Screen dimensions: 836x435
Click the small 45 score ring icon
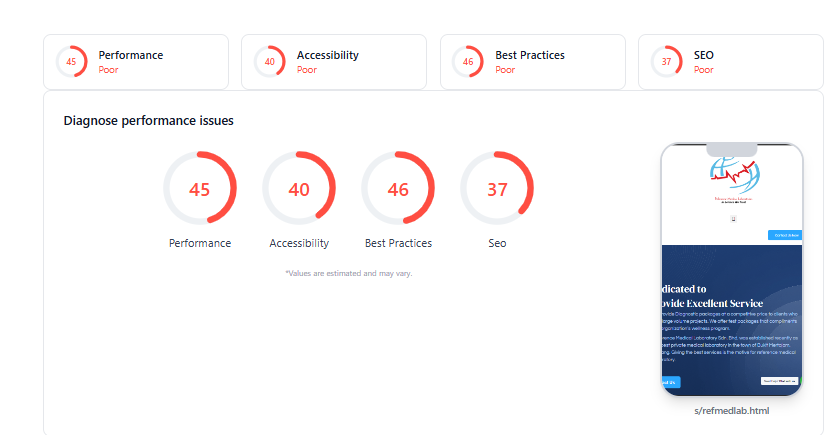click(x=71, y=62)
